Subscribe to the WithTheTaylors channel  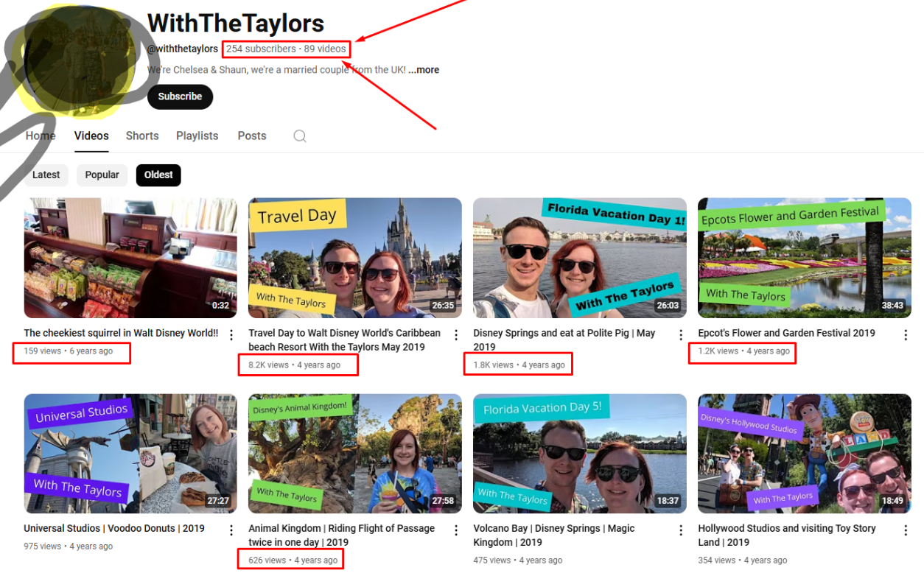click(x=180, y=96)
